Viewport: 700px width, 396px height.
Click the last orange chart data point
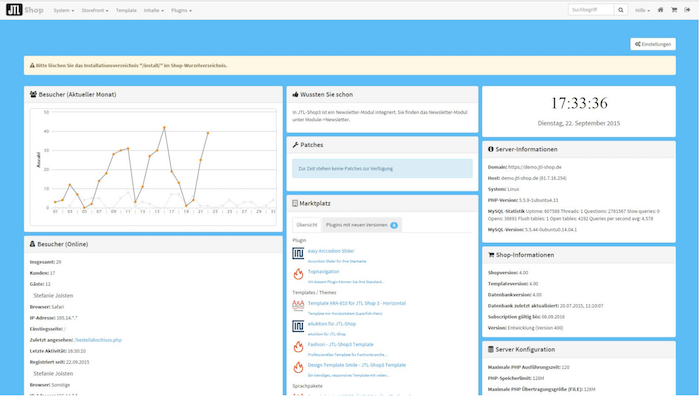coord(208,133)
